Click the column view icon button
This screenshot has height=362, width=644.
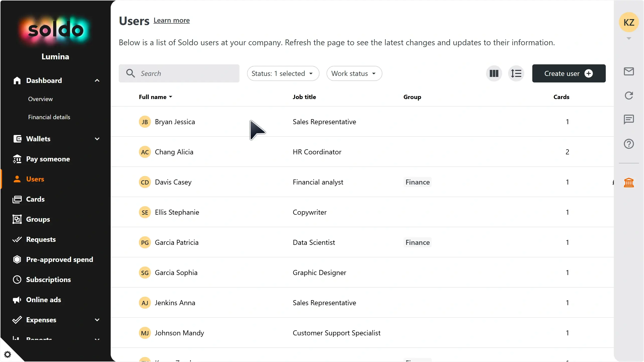(494, 73)
